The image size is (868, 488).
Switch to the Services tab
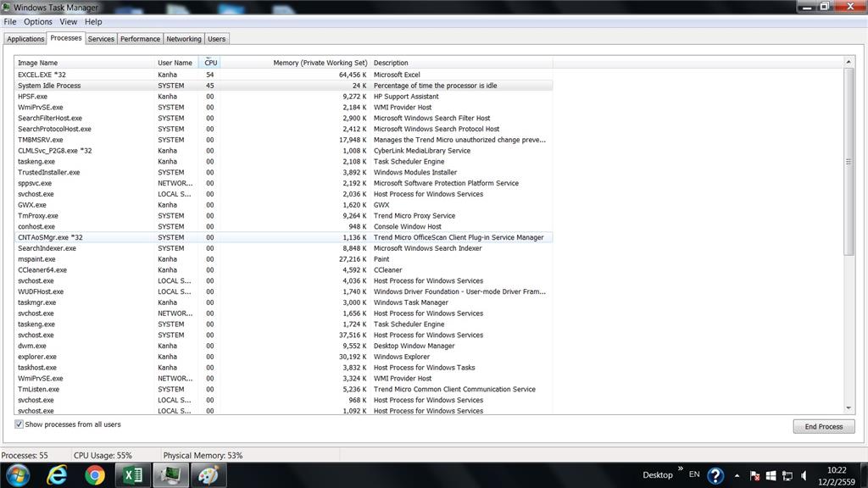point(101,39)
